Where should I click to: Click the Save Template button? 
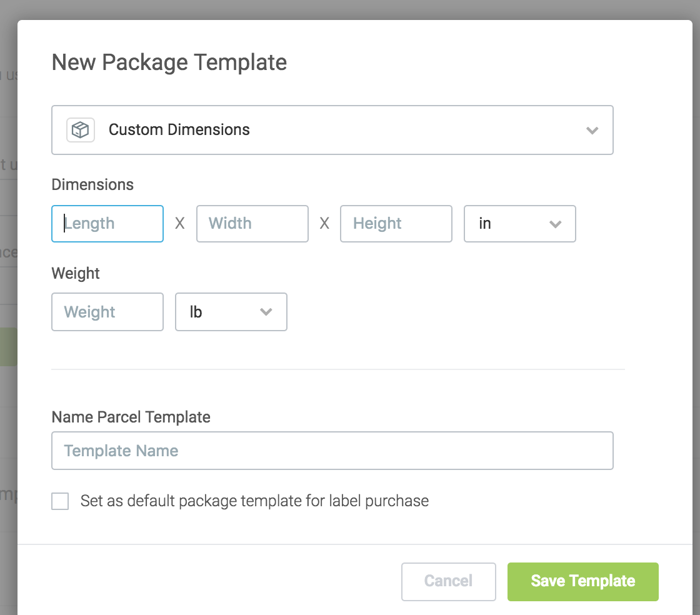(x=582, y=581)
